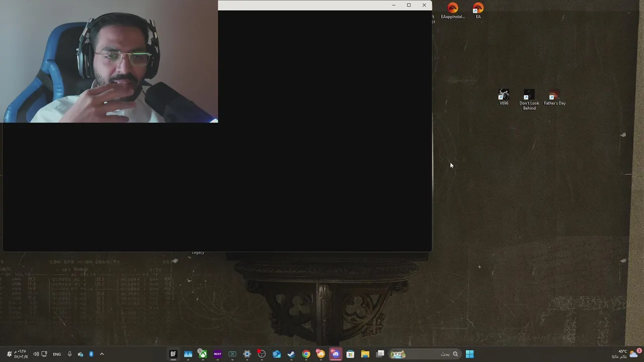Image resolution: width=644 pixels, height=362 pixels.
Task: Open the Windows Start menu
Action: (469, 354)
